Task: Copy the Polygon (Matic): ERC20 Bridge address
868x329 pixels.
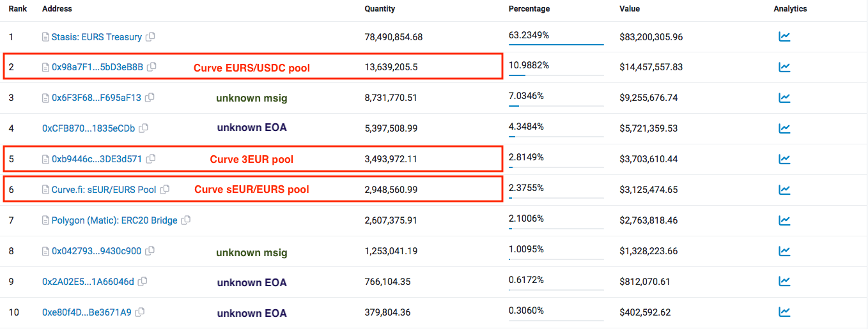Action: click(x=186, y=220)
